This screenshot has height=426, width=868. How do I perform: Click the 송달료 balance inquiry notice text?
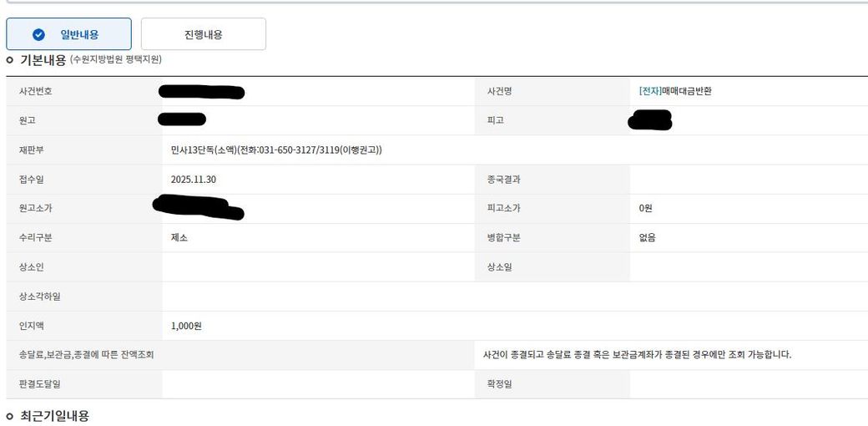(x=637, y=355)
